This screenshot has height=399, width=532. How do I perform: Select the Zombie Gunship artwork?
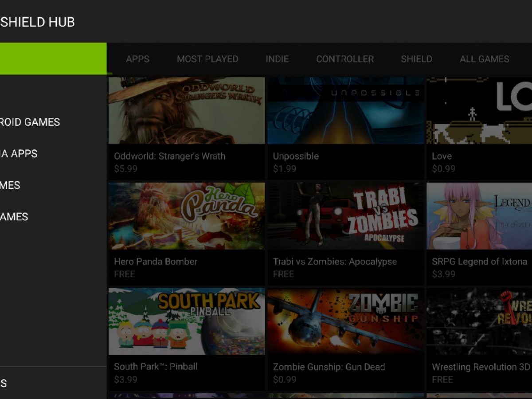346,321
